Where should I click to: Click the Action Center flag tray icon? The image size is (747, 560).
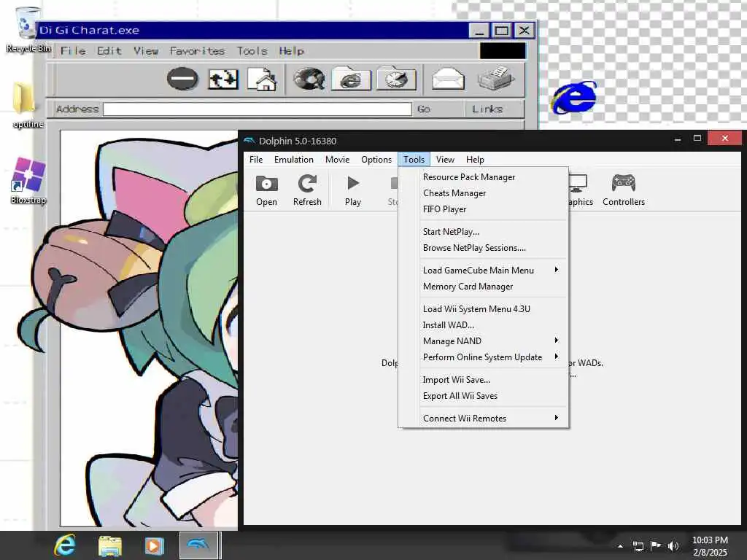(656, 545)
